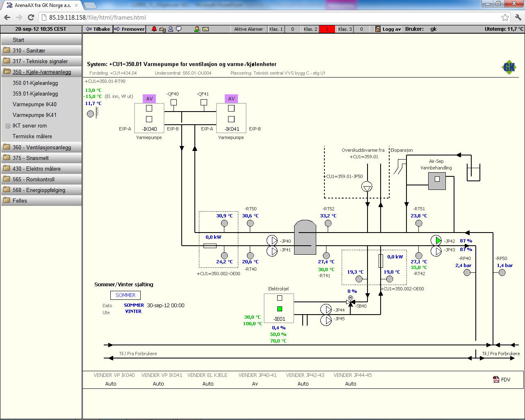Click browser settings wrench icon
Screen dimensions: 525x420
pos(518,17)
